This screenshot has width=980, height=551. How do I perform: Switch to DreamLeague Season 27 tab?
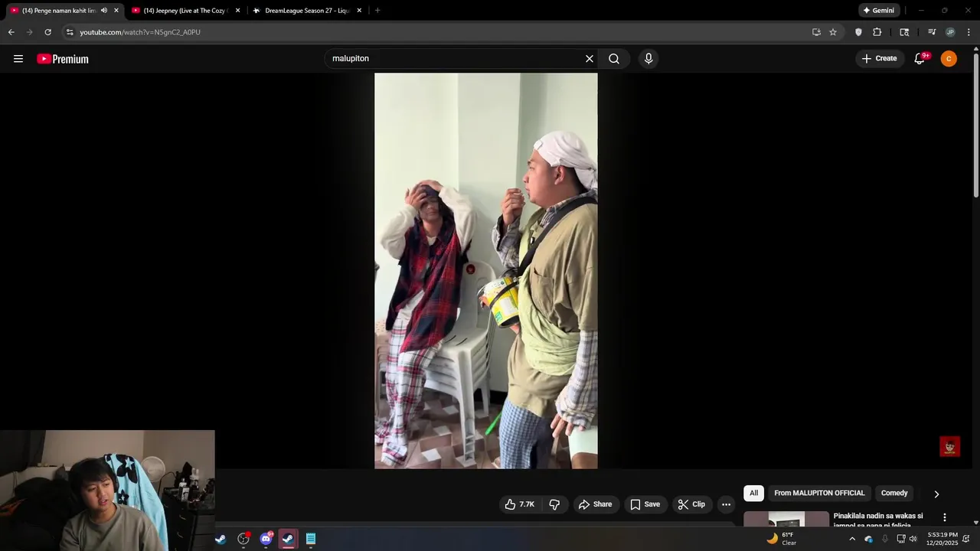coord(306,11)
